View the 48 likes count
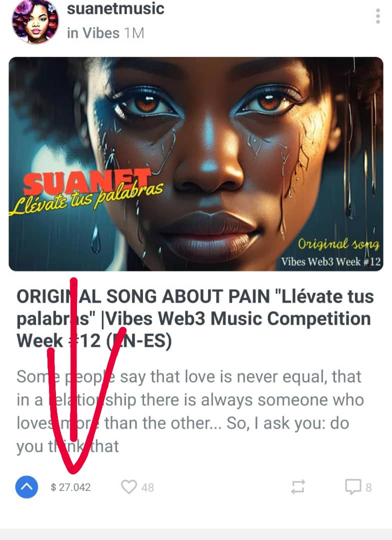 (x=147, y=487)
